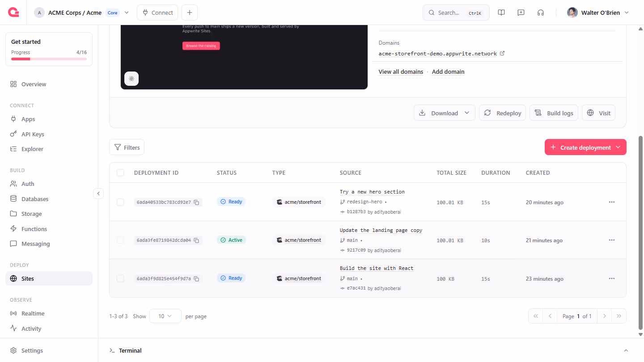Click the Deployment ID column header
644x362 pixels.
click(156, 173)
